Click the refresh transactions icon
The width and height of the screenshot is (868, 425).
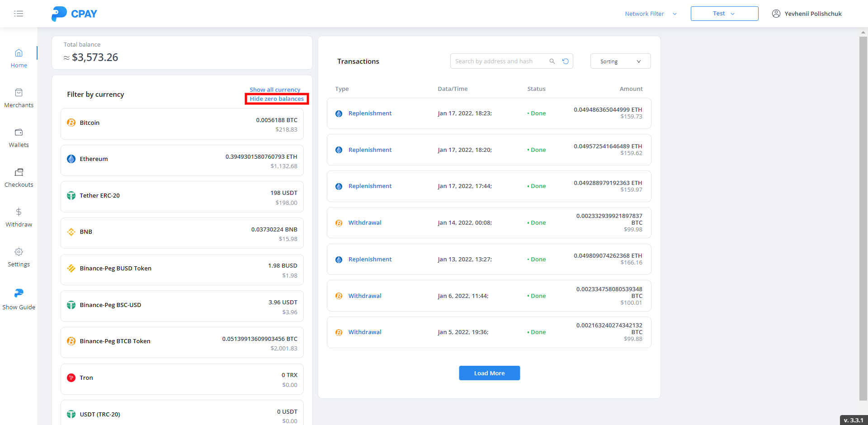[566, 61]
